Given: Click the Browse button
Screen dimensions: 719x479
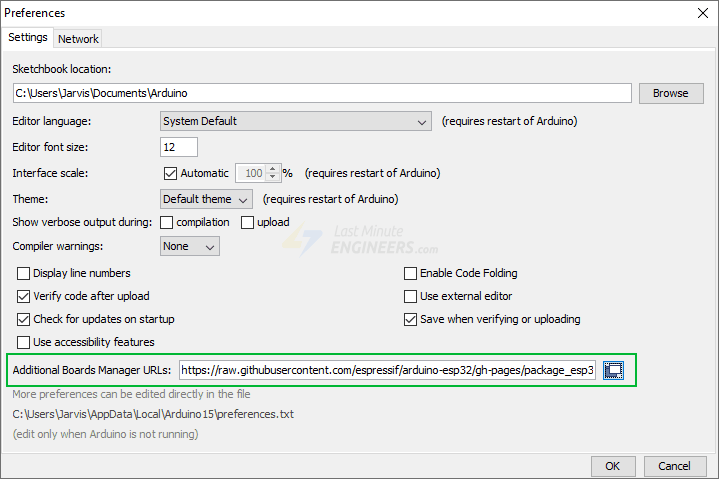Looking at the screenshot, I should (671, 94).
